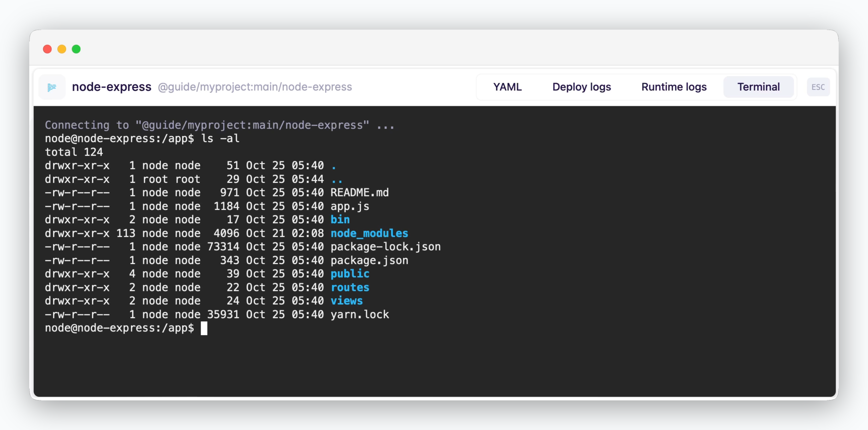The image size is (868, 430).
Task: Click the yellow minimize window button
Action: coord(62,49)
